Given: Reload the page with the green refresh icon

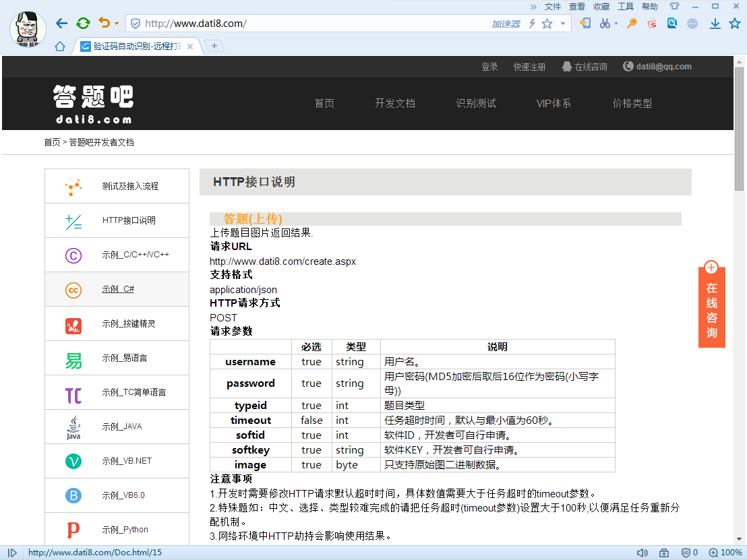Looking at the screenshot, I should click(83, 24).
